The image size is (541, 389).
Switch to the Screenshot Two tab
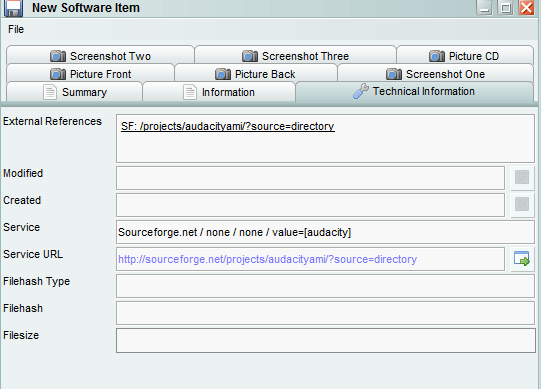[100, 56]
